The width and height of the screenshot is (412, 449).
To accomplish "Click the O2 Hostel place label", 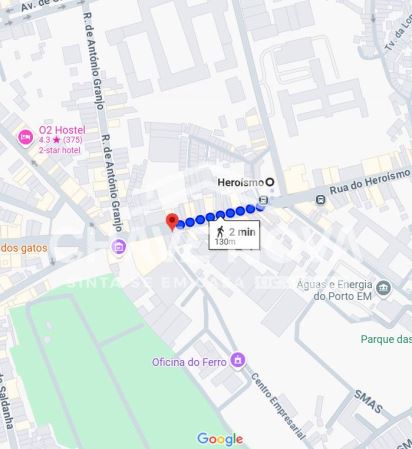I will pos(62,130).
